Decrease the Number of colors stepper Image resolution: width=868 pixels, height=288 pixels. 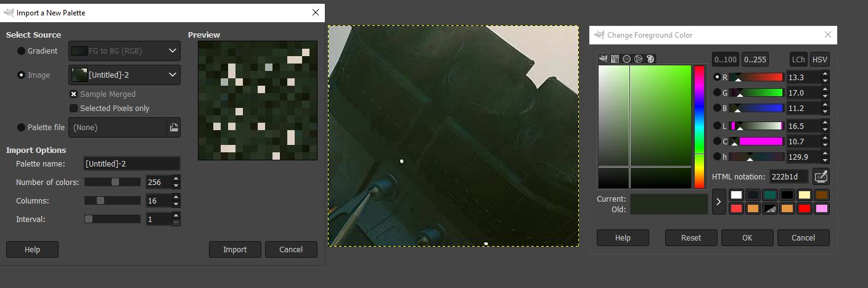[x=176, y=186]
